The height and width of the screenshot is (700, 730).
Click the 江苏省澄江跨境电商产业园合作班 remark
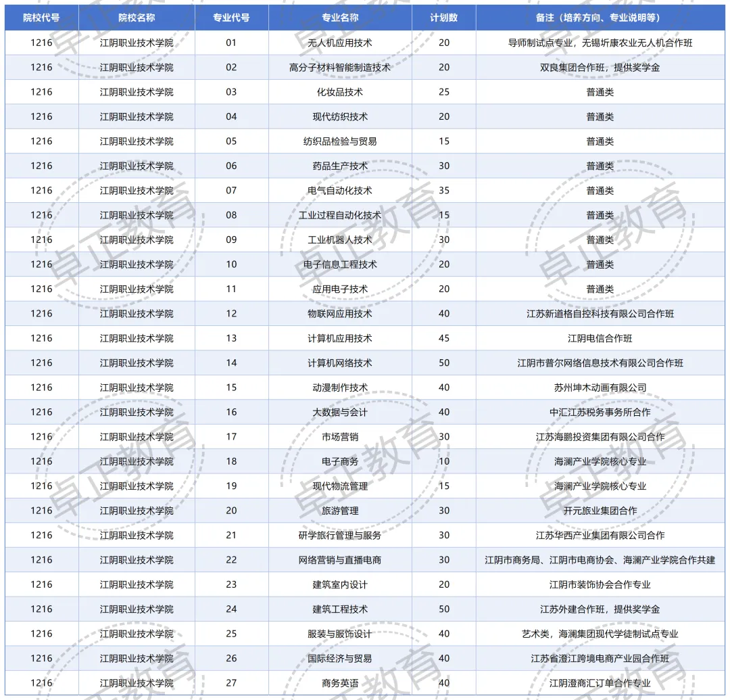600,659
